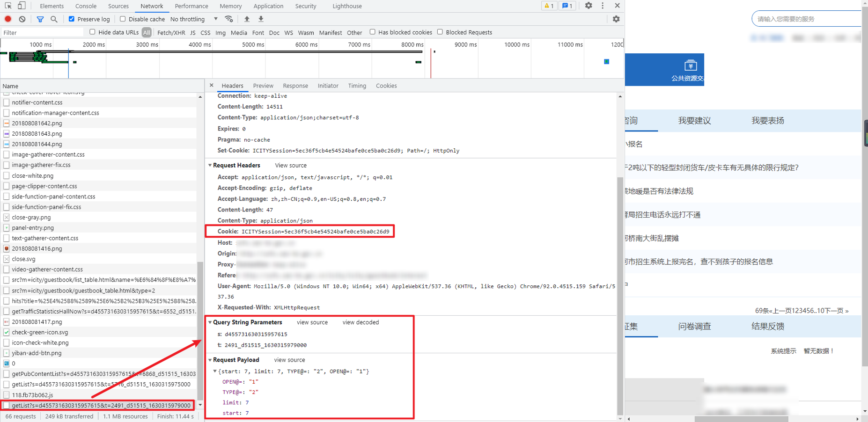Open network conditions wifi icon

[x=229, y=19]
